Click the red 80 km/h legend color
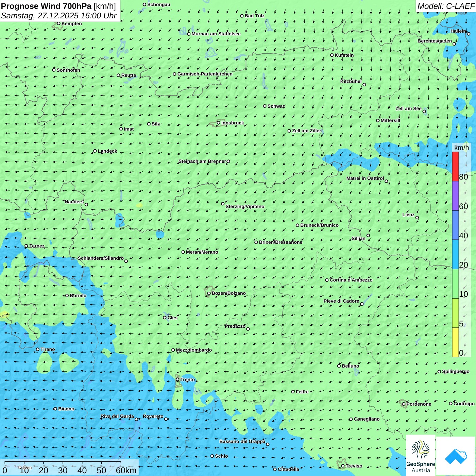Image resolution: width=476 pixels, height=476 pixels. pos(455,167)
